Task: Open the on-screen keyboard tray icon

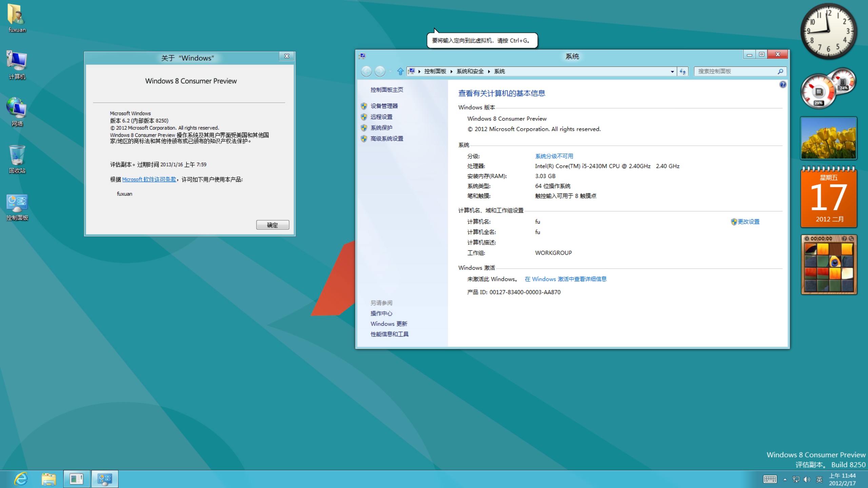Action: coord(770,479)
